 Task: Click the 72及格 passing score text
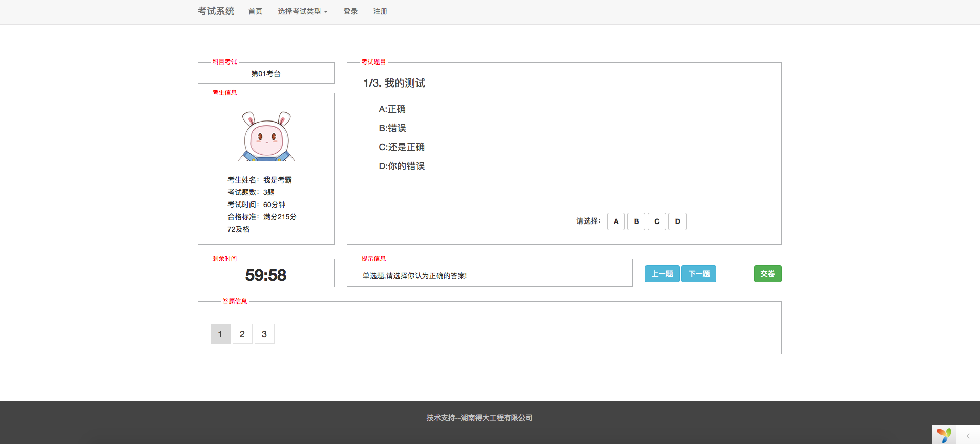click(x=238, y=229)
